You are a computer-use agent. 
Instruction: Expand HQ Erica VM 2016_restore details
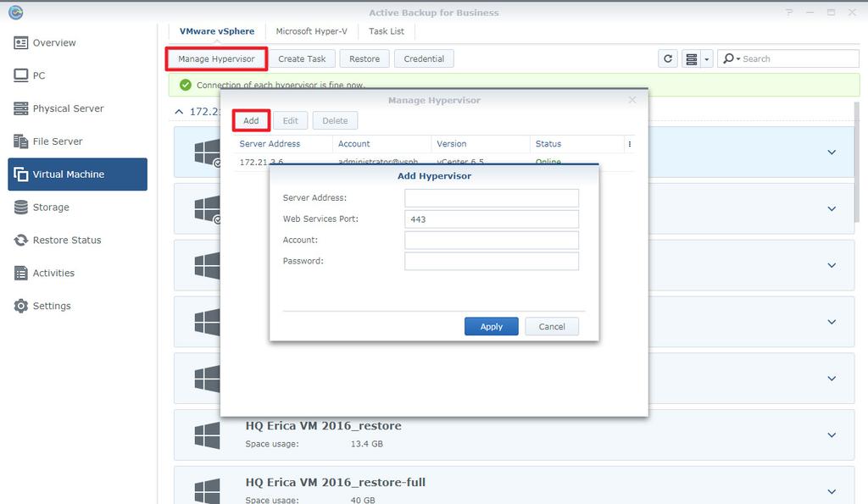point(832,435)
